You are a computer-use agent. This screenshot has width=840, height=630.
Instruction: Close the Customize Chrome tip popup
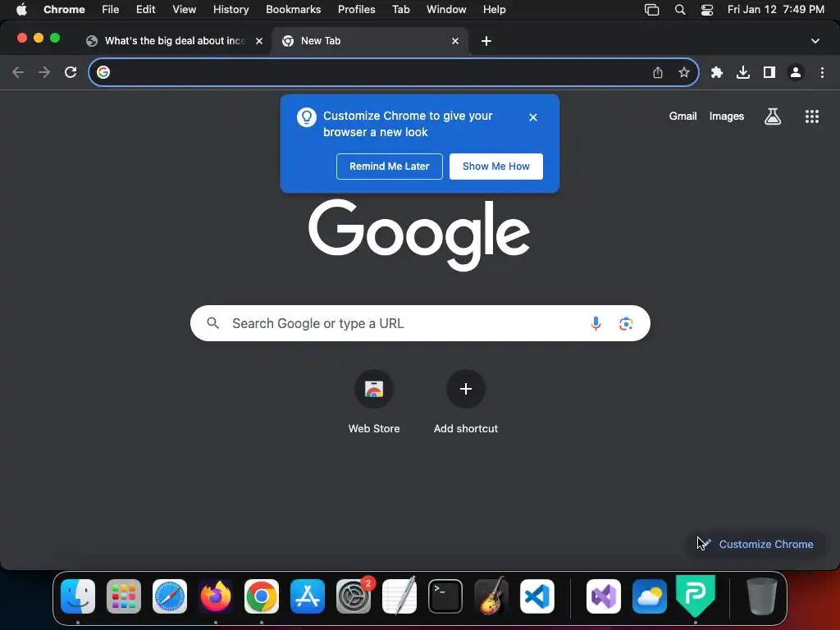[533, 117]
